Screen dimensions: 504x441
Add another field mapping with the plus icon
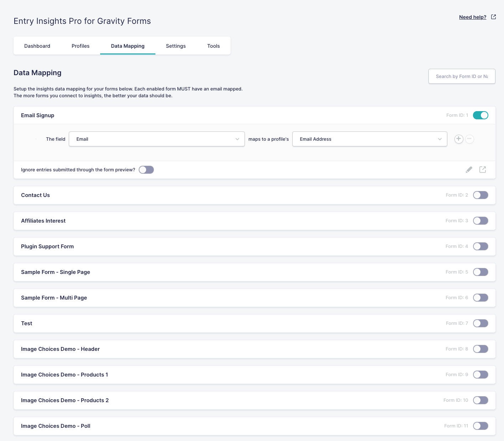tap(459, 139)
